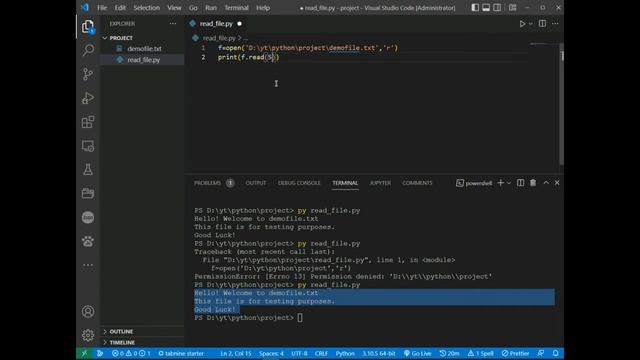Image resolution: width=640 pixels, height=360 pixels.
Task: Open the launch profile dropdown arrow
Action: tap(509, 183)
